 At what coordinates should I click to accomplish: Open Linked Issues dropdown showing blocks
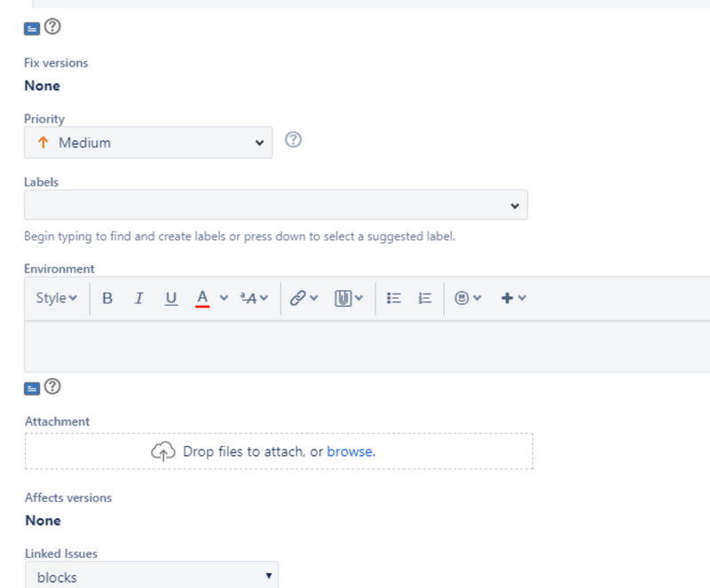click(x=151, y=576)
